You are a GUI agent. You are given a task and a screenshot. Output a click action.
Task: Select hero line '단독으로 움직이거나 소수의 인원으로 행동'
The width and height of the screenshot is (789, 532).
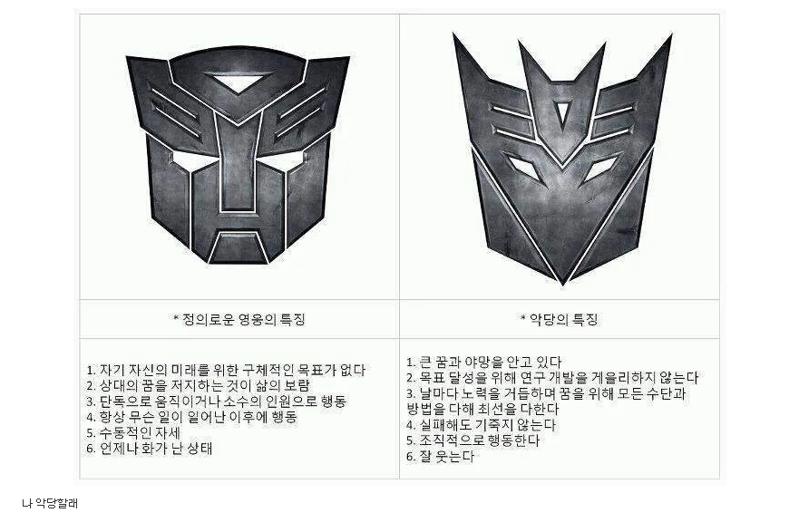(x=217, y=401)
